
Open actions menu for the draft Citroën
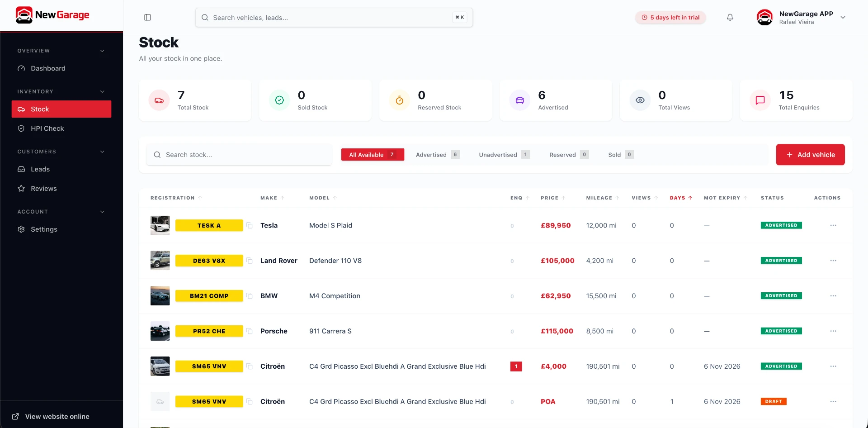tap(833, 402)
